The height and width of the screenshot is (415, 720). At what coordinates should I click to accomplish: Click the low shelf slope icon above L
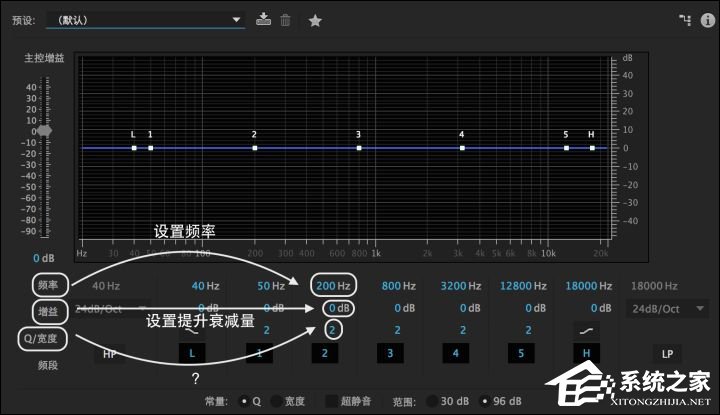pyautogui.click(x=192, y=331)
